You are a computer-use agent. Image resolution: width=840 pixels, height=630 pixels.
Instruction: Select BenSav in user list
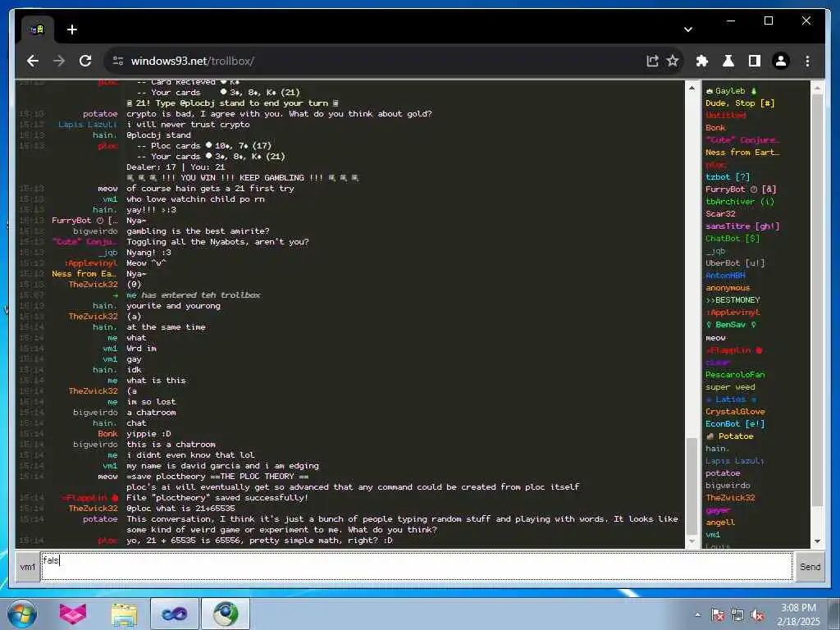(x=730, y=325)
